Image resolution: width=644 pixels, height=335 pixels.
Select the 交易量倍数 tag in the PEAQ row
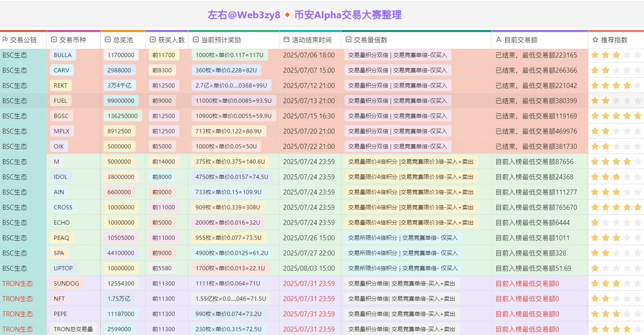403,237
